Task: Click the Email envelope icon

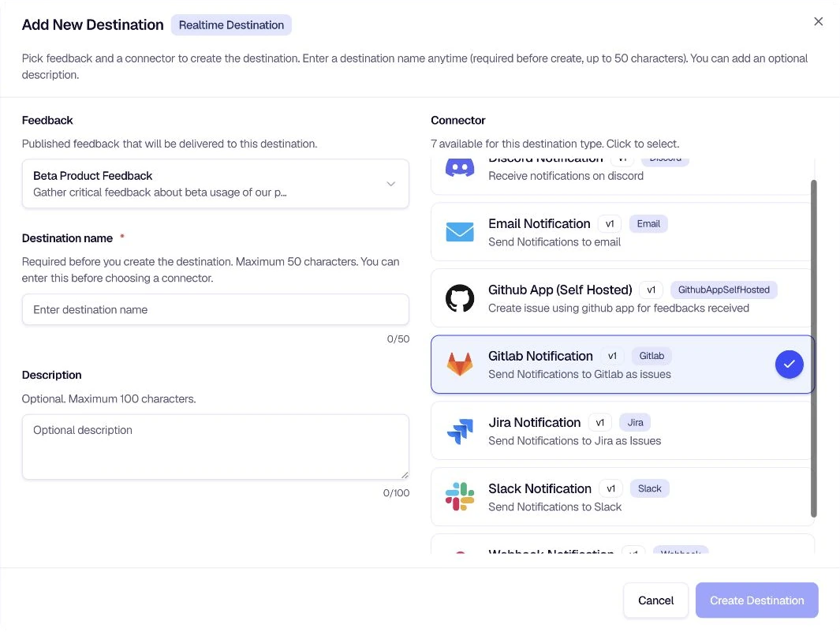Action: (x=460, y=232)
